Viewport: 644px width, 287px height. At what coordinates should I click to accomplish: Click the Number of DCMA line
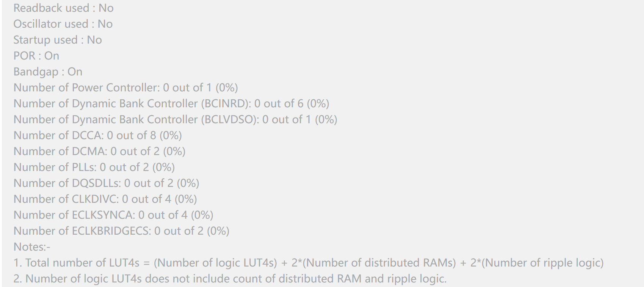click(100, 151)
